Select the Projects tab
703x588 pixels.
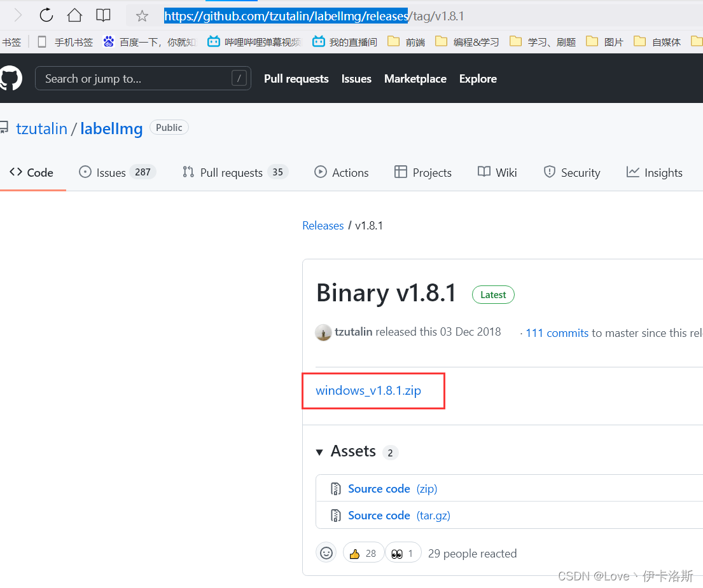click(x=423, y=172)
